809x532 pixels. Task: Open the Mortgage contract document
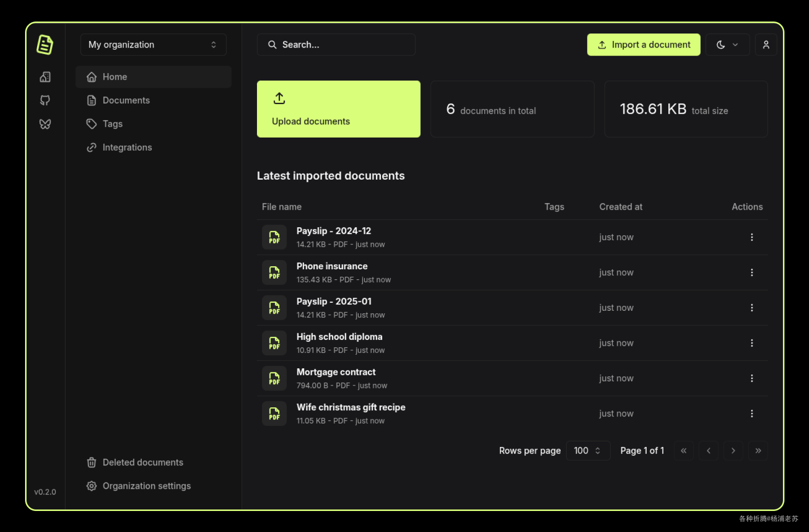coord(336,372)
